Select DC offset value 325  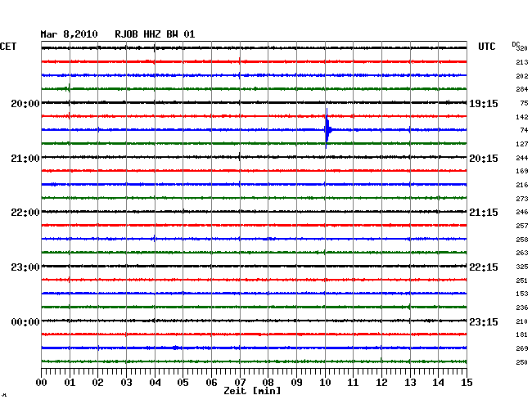tap(522, 267)
